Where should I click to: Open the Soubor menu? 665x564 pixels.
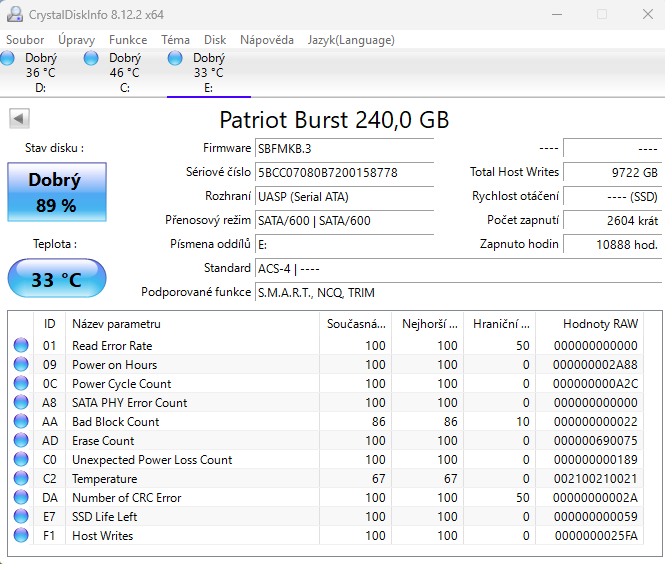click(x=25, y=40)
